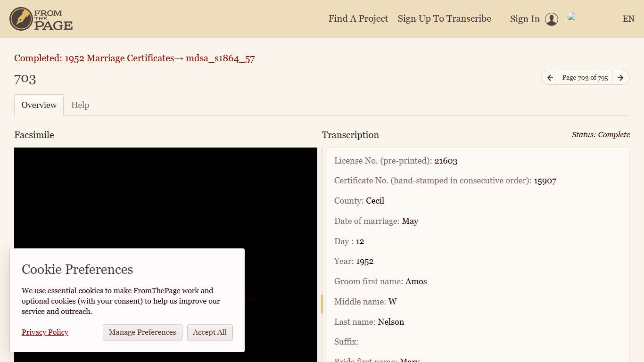Click the License No. value 21603
Screen dimensions: 644x362
click(446, 161)
